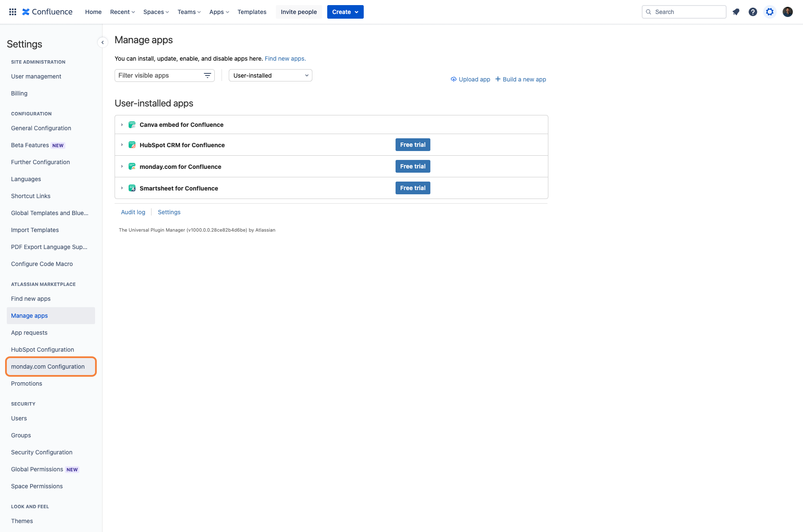Expand the Smartsheet for Confluence row
Viewport: 803px width, 532px height.
122,188
